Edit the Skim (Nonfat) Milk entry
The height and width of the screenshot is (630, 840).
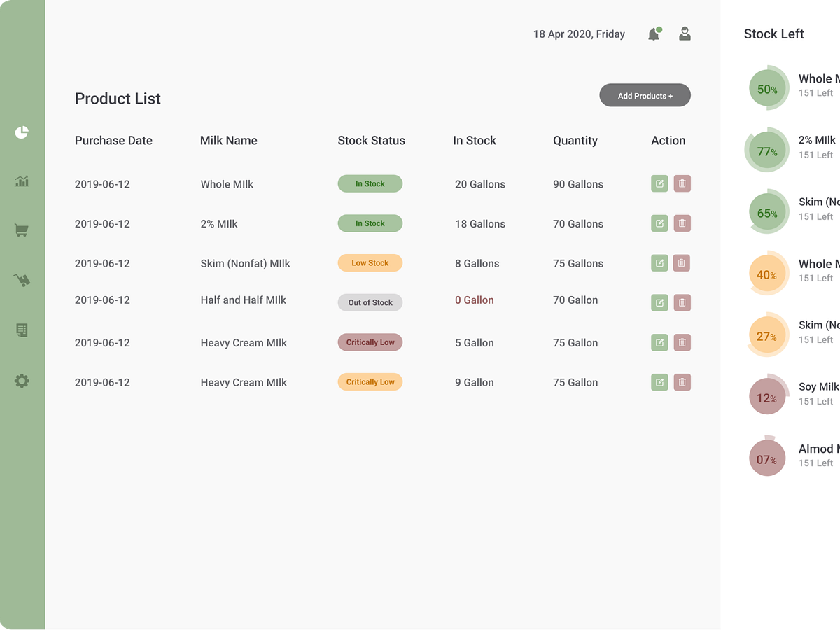659,262
